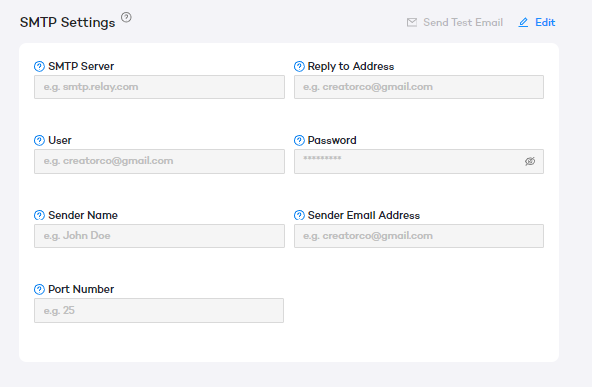Click the envelope icon for Send Test Email
The image size is (592, 387).
point(412,22)
